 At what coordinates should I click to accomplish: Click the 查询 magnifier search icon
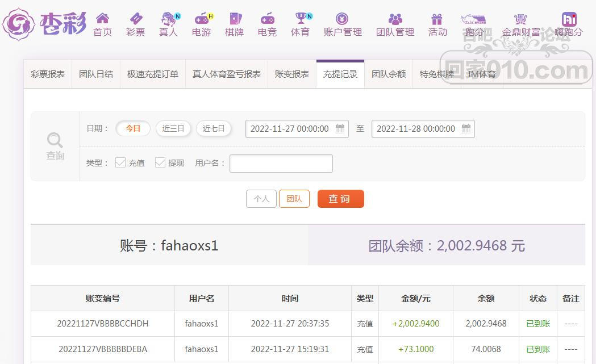55,140
